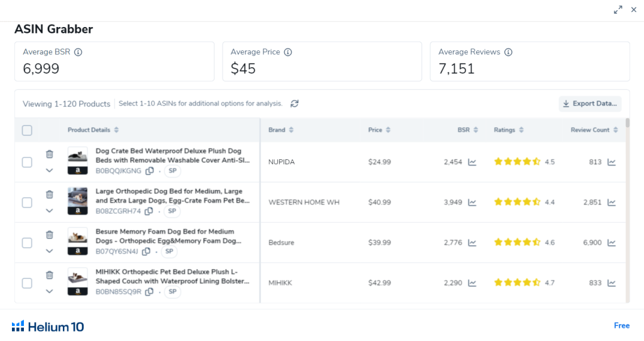Copy ASIN B08ZCGRH74 to clipboard
This screenshot has width=644, height=341.
[x=148, y=211]
